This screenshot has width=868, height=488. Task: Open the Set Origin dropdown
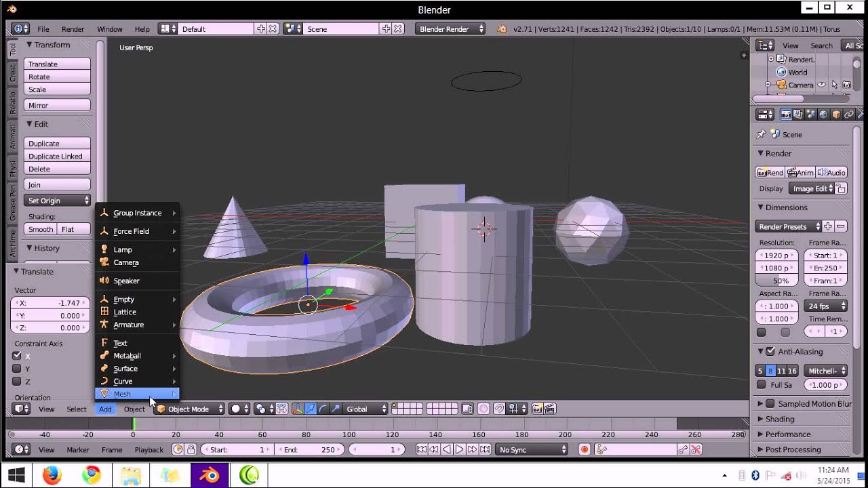click(x=57, y=201)
